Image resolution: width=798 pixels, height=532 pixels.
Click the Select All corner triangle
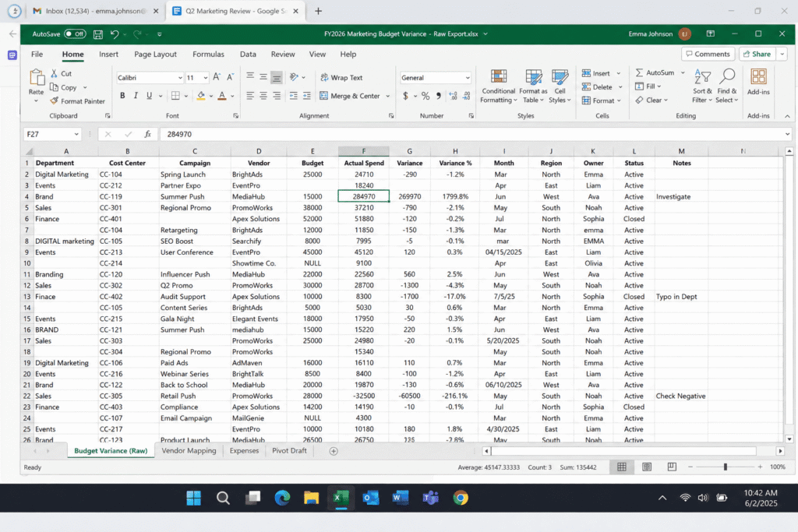pyautogui.click(x=29, y=151)
